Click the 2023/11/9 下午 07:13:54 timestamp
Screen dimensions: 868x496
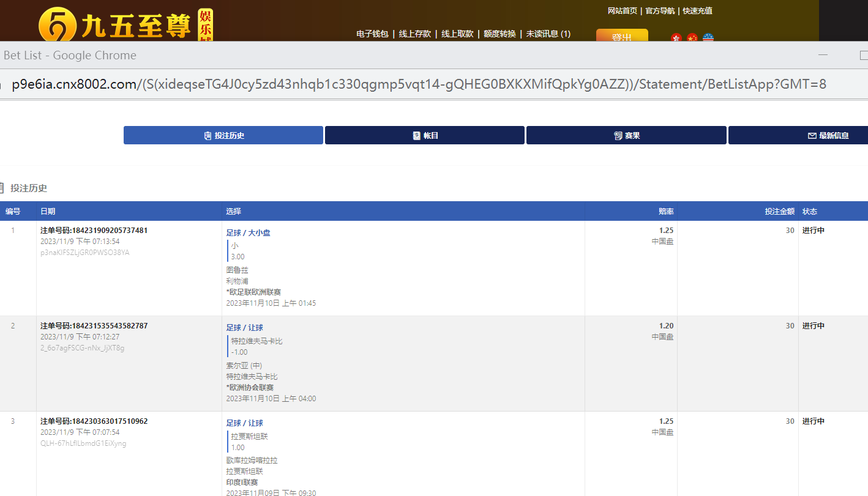80,242
